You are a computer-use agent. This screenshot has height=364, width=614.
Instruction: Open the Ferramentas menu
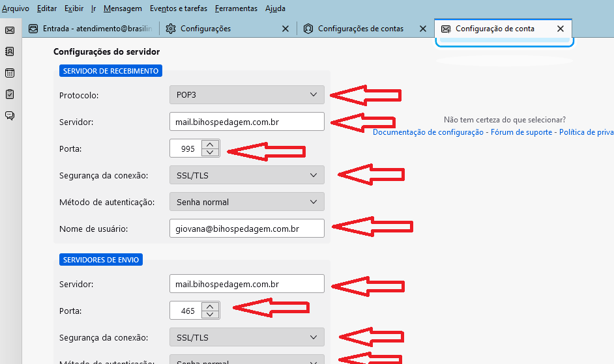(x=236, y=8)
